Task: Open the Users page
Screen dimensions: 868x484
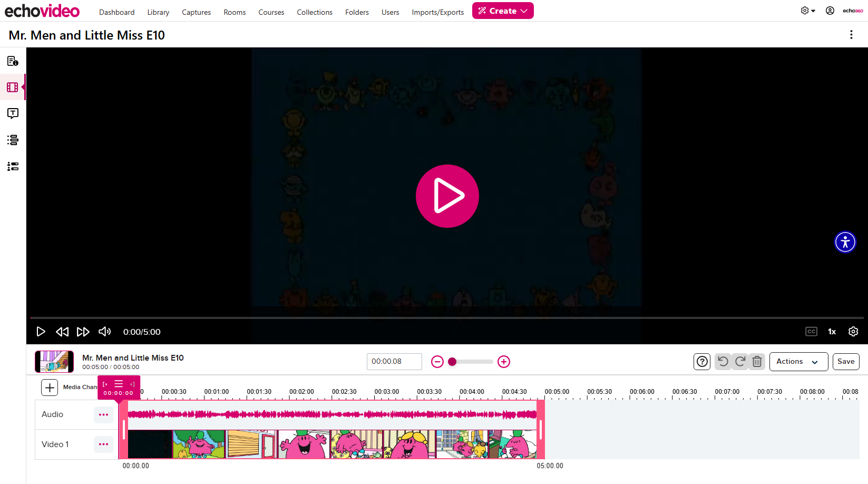Action: (391, 12)
